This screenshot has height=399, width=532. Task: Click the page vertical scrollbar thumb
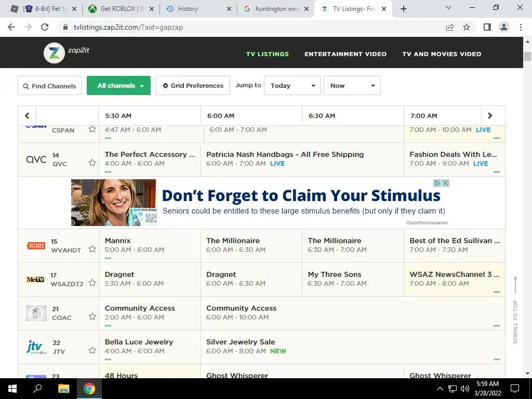pyautogui.click(x=527, y=56)
